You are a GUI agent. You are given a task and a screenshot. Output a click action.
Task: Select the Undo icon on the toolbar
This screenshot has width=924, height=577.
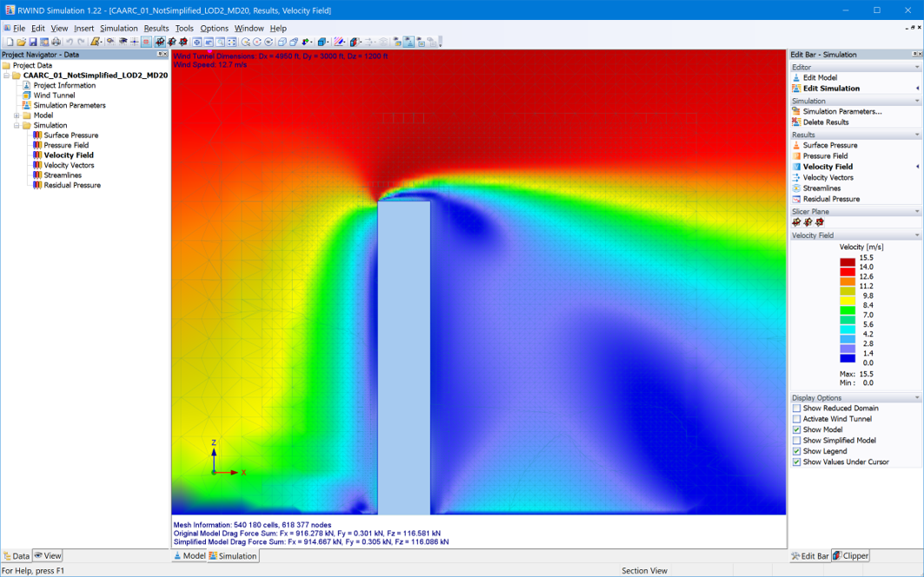click(x=70, y=42)
